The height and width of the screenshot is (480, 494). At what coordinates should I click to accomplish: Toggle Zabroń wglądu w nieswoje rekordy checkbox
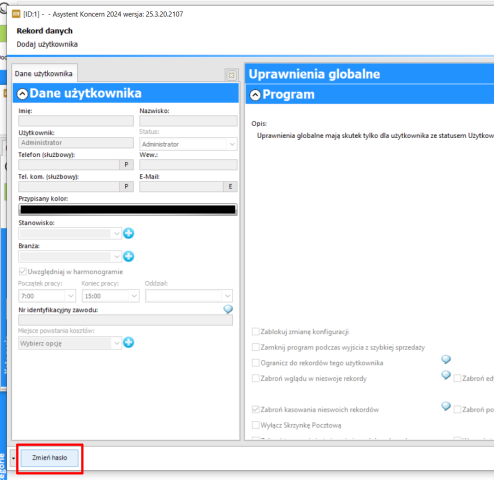pyautogui.click(x=256, y=378)
